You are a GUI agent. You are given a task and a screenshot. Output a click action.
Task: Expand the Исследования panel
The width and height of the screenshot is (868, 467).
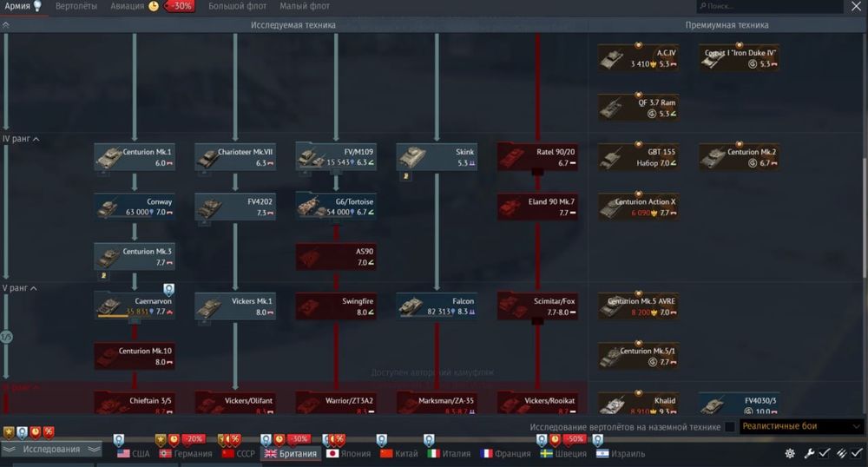pyautogui.click(x=51, y=450)
